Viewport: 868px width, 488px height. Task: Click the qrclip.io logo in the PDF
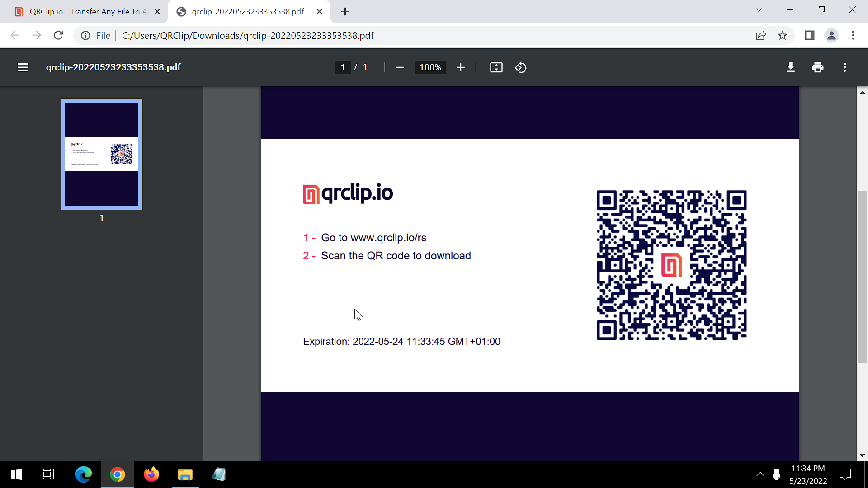click(x=348, y=193)
